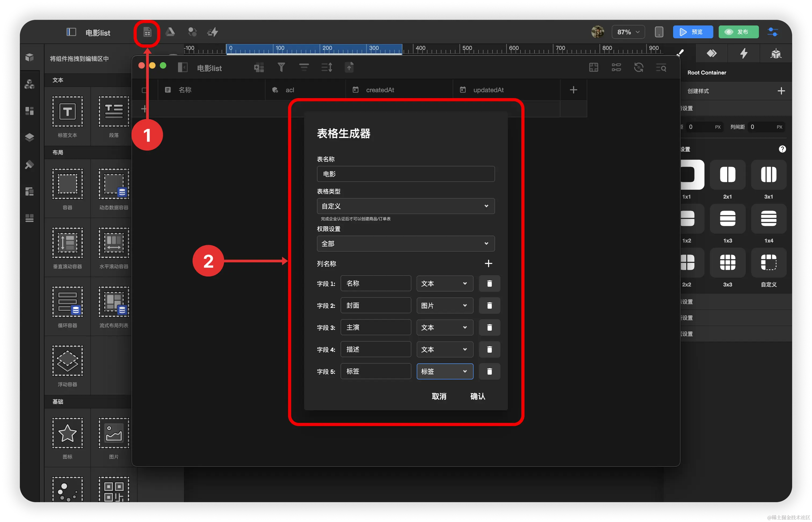Image resolution: width=812 pixels, height=522 pixels.
Task: Open the 权限设置 dropdown showing 全部
Action: [x=405, y=244]
